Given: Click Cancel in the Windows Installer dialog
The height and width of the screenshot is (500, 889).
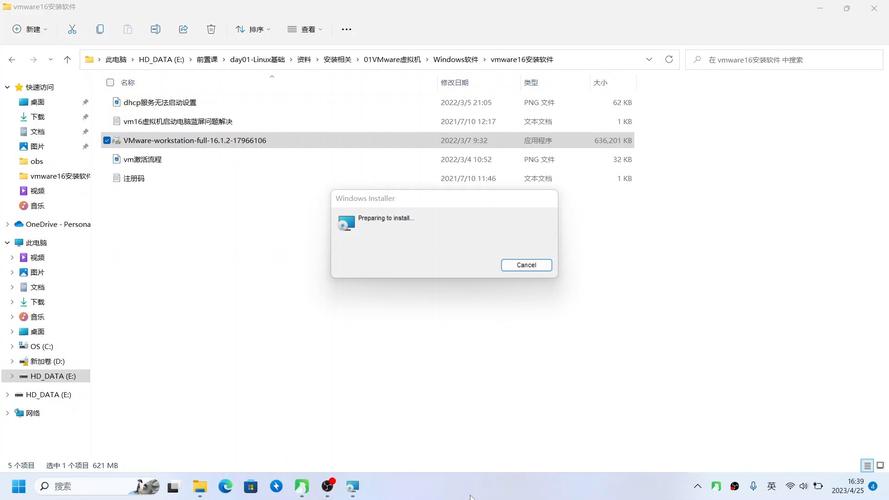Looking at the screenshot, I should (526, 265).
